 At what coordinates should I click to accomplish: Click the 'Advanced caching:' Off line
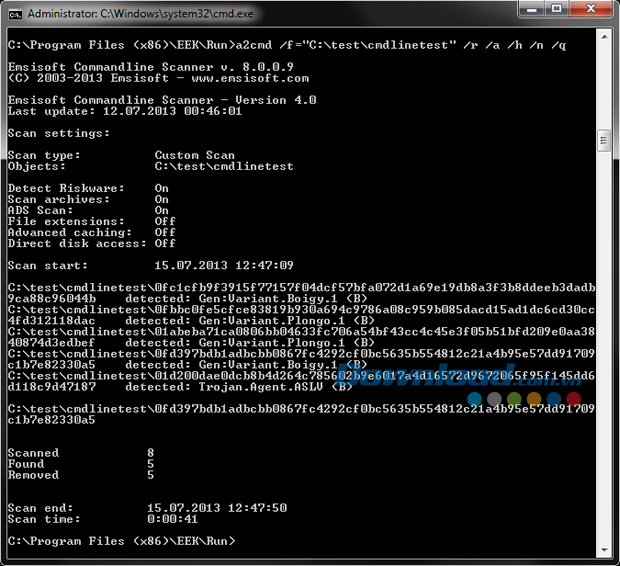91,233
